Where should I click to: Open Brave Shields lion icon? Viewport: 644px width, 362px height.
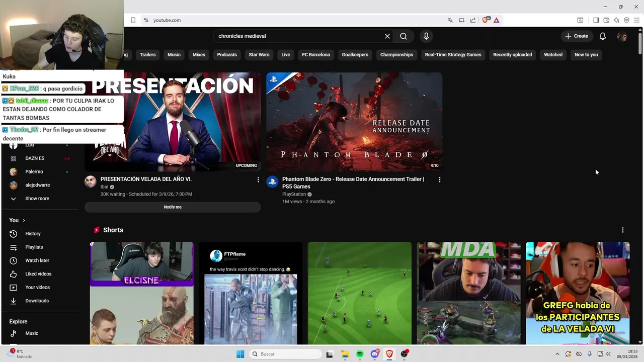click(486, 20)
